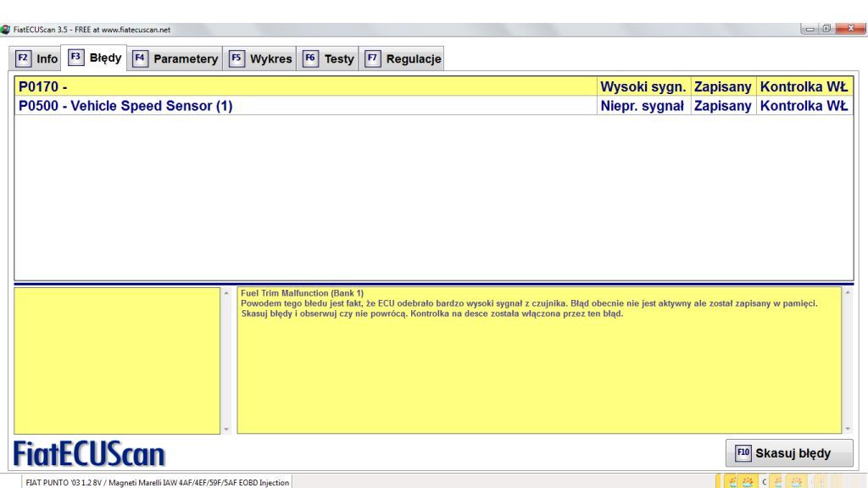
Task: Click the FiatECUScan title bar app icon
Action: [6, 30]
